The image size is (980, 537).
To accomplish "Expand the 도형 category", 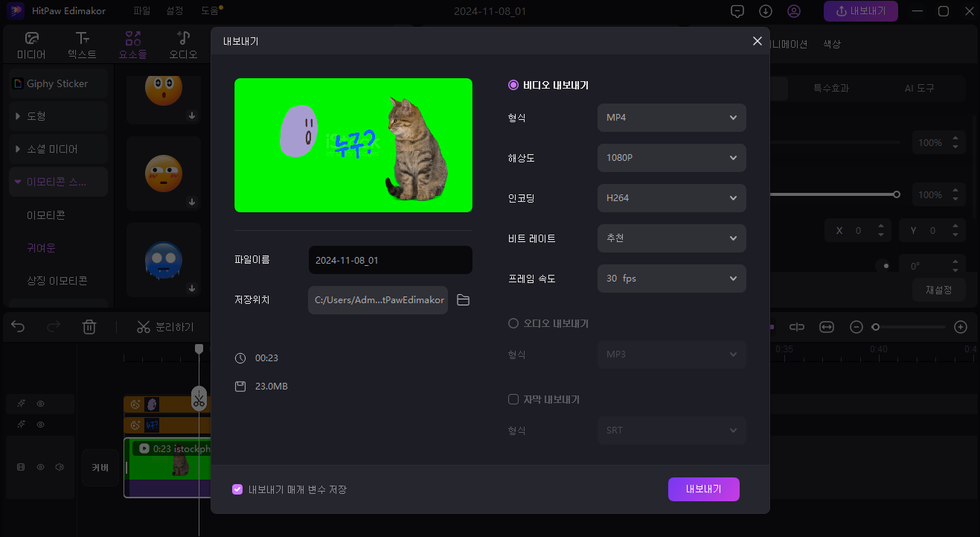I will coord(58,116).
